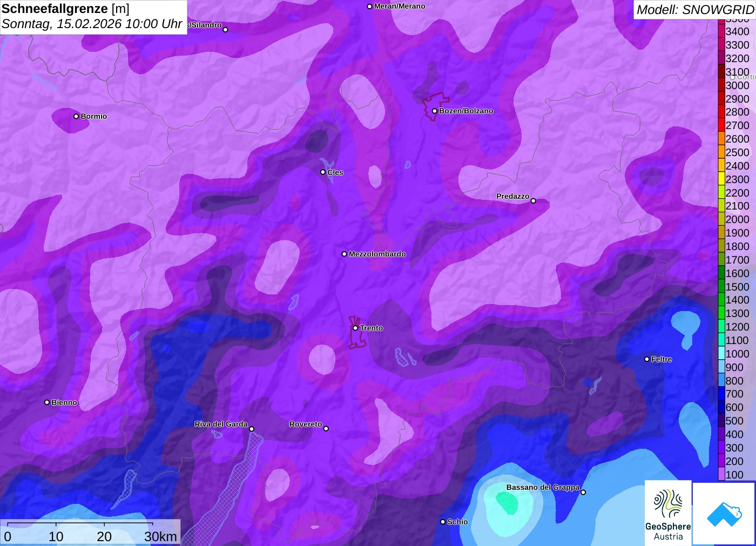Screen dimensions: 756x546
Task: Select the 3400 m legend swatch
Action: coord(721,31)
